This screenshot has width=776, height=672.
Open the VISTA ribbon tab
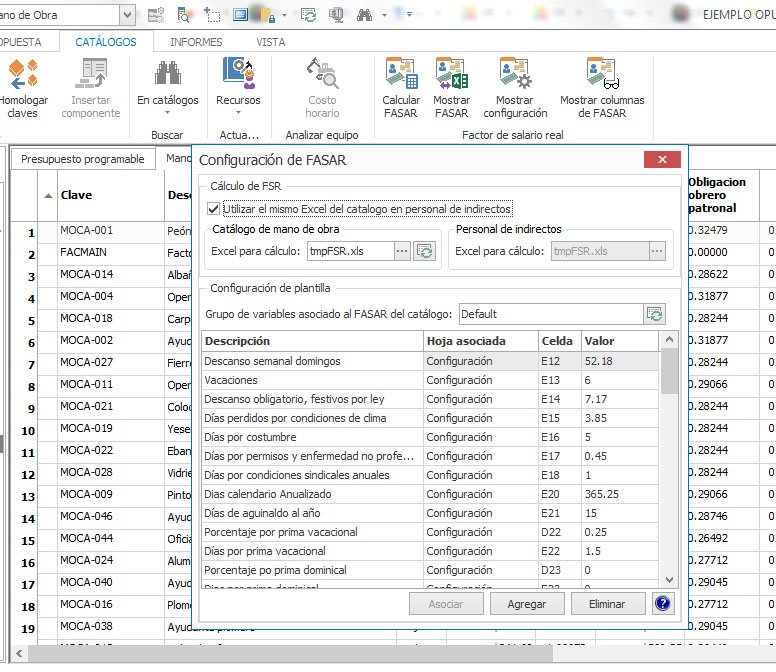270,42
